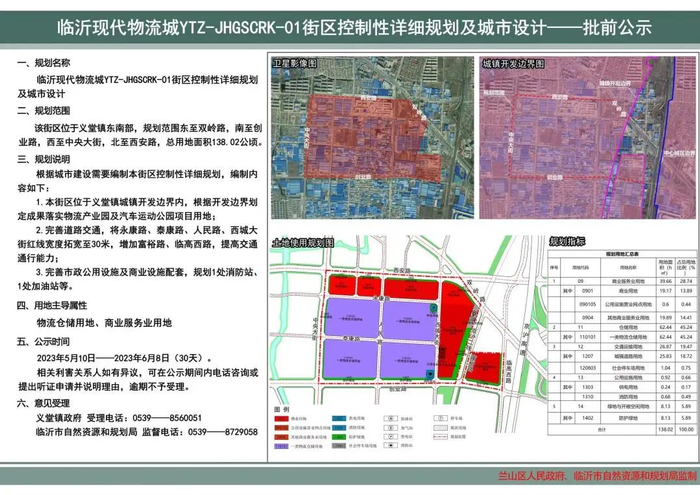Open the 城镇开发边界图 map

coord(588,137)
